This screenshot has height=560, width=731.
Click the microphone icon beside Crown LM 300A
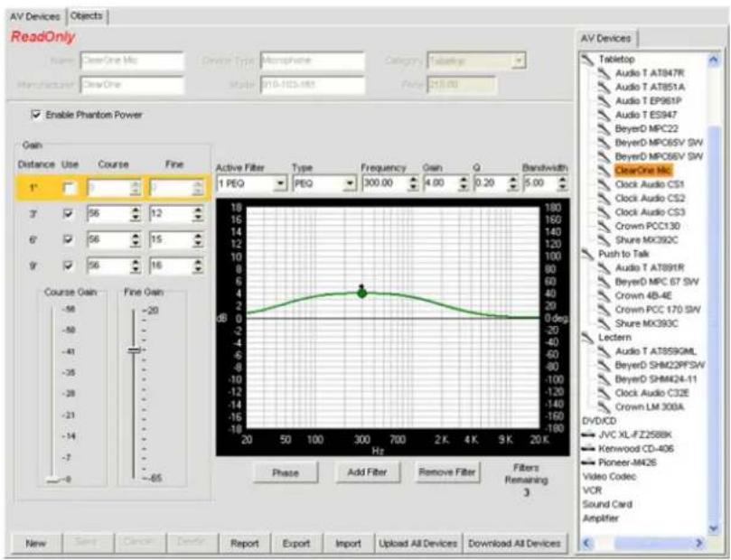pos(604,407)
